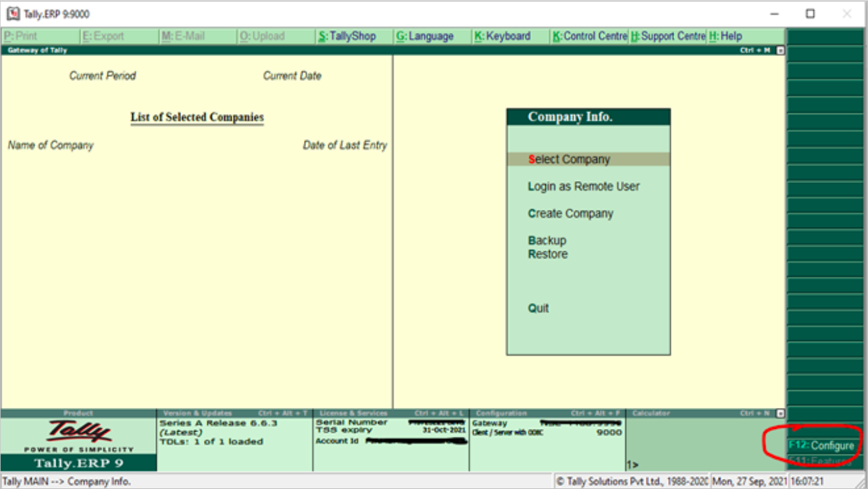Select Quit from the Company Info menu

[x=538, y=308]
